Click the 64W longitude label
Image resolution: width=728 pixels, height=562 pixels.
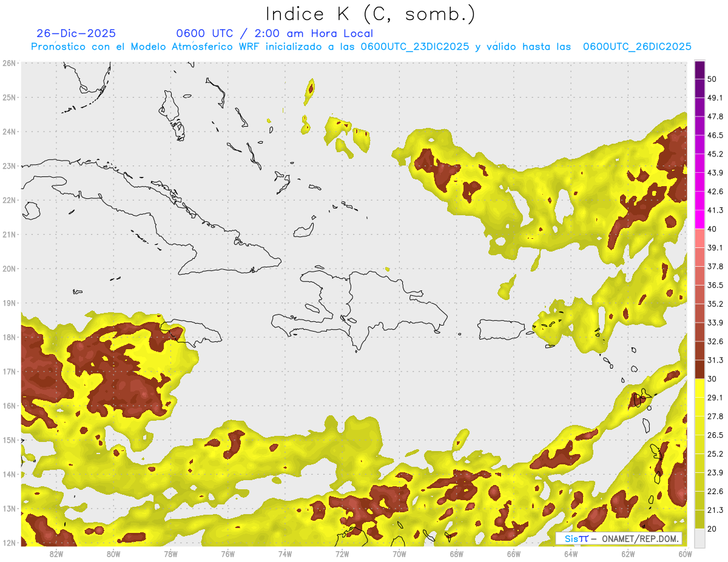tap(571, 554)
